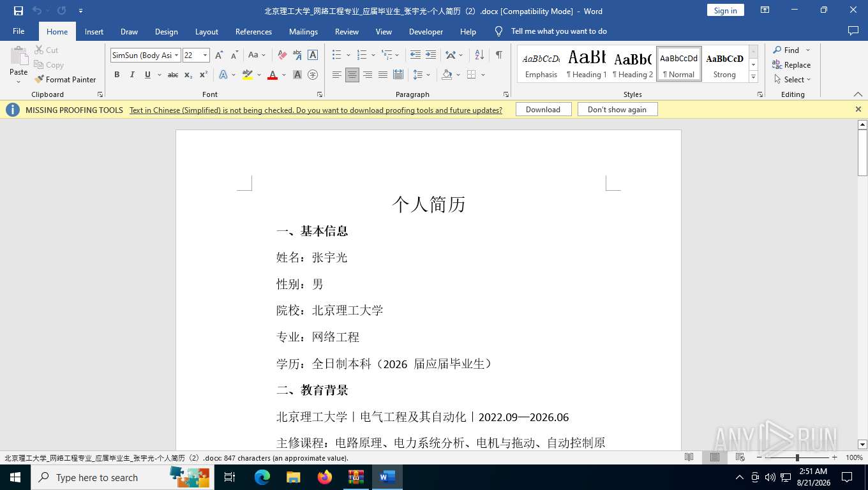Click Character Shading icon
The image size is (868, 490).
point(297,75)
